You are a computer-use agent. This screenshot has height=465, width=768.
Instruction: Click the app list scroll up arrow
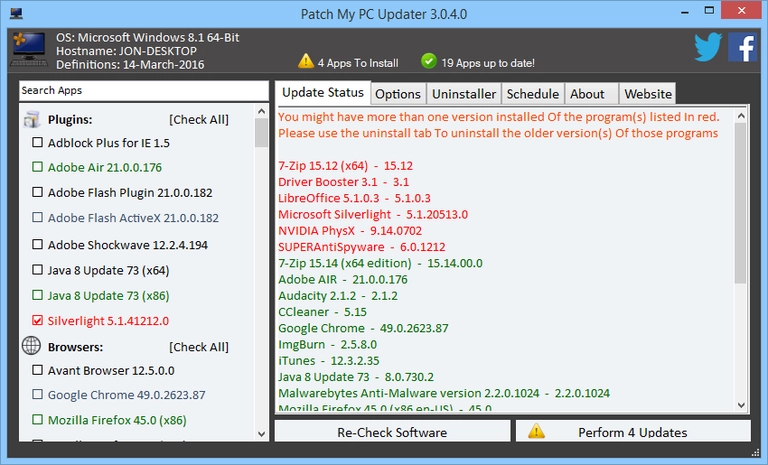click(x=261, y=111)
